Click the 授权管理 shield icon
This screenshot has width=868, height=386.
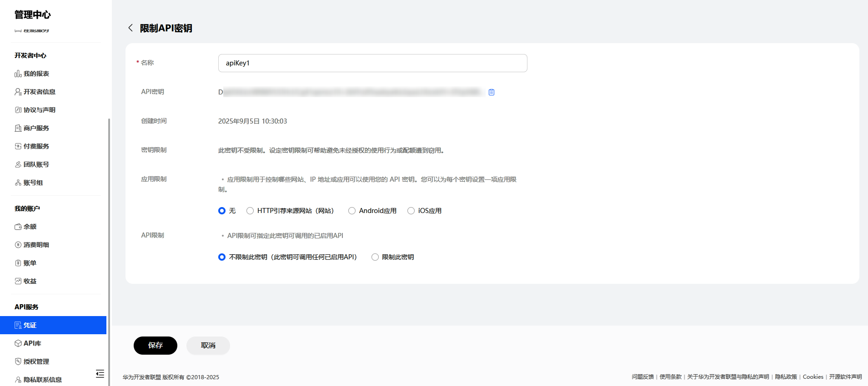[x=18, y=361]
